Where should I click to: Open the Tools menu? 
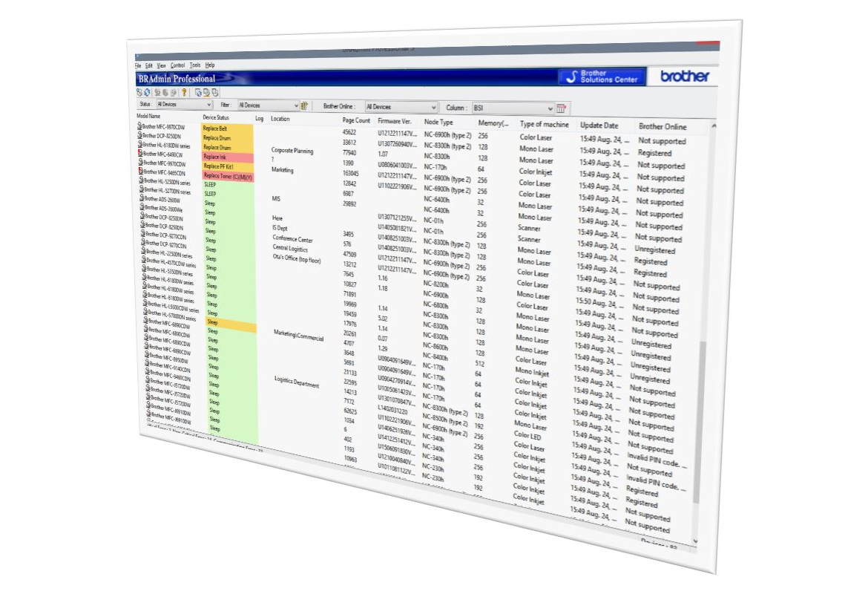coord(194,65)
